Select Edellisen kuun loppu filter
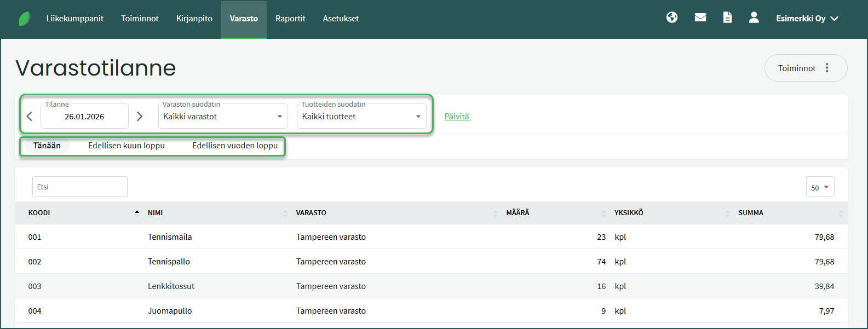This screenshot has height=329, width=868. click(x=127, y=146)
